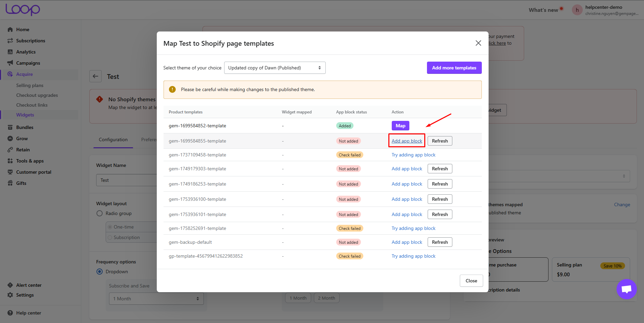Viewport: 644px width, 323px height.
Task: Switch to the Configuration tab
Action: [x=113, y=139]
